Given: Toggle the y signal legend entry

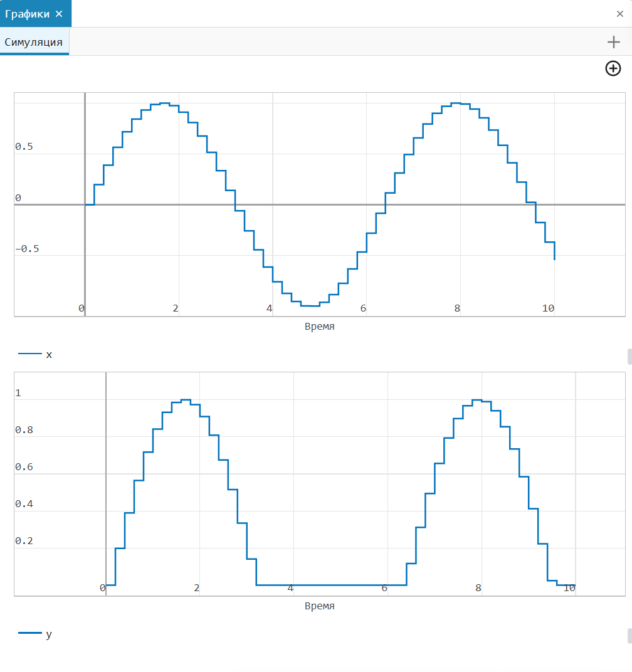Looking at the screenshot, I should (x=49, y=634).
